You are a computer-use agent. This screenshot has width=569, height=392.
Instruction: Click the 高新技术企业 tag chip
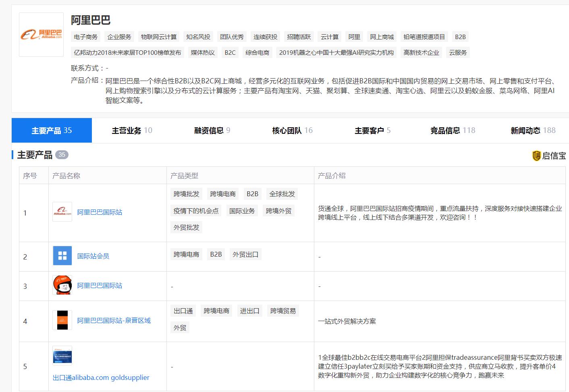click(x=421, y=52)
